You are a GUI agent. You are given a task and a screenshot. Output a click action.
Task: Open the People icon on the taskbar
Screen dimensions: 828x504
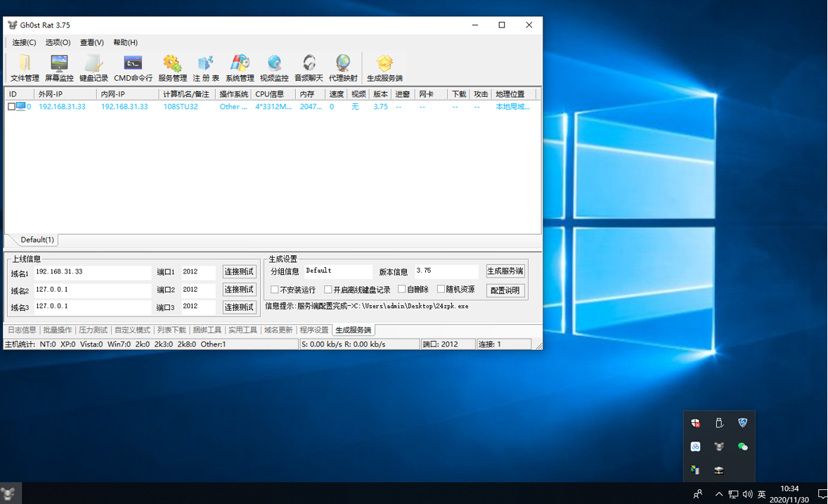pyautogui.click(x=697, y=494)
